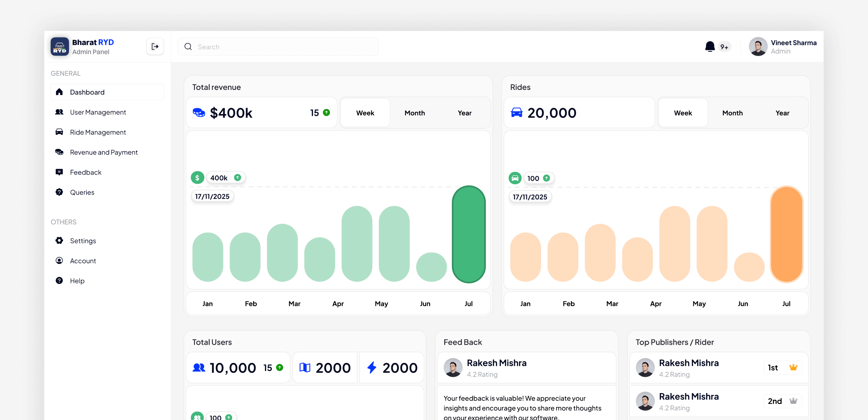Screen dimensions: 868x420
Task: Open the Queries page
Action: (107, 192)
